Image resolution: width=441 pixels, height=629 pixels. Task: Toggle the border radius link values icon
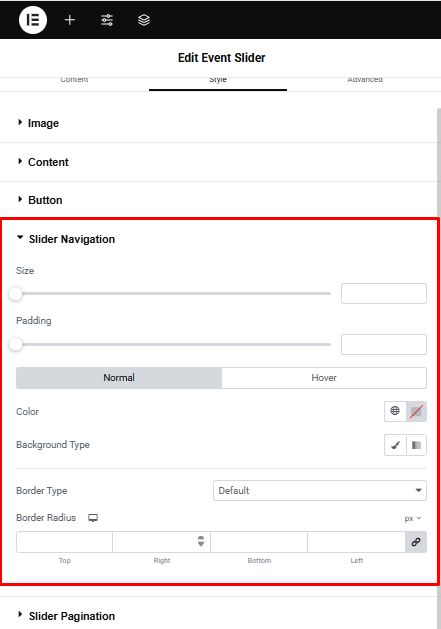[x=416, y=542]
